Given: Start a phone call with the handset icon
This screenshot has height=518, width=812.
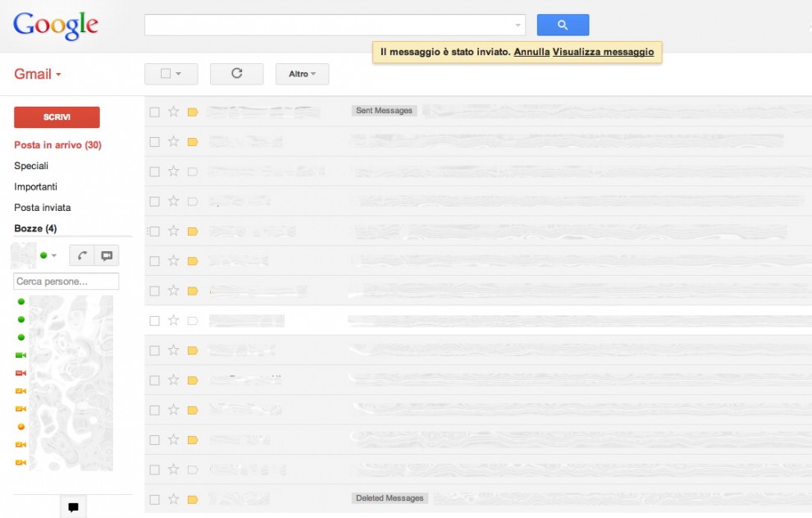Looking at the screenshot, I should (x=82, y=255).
